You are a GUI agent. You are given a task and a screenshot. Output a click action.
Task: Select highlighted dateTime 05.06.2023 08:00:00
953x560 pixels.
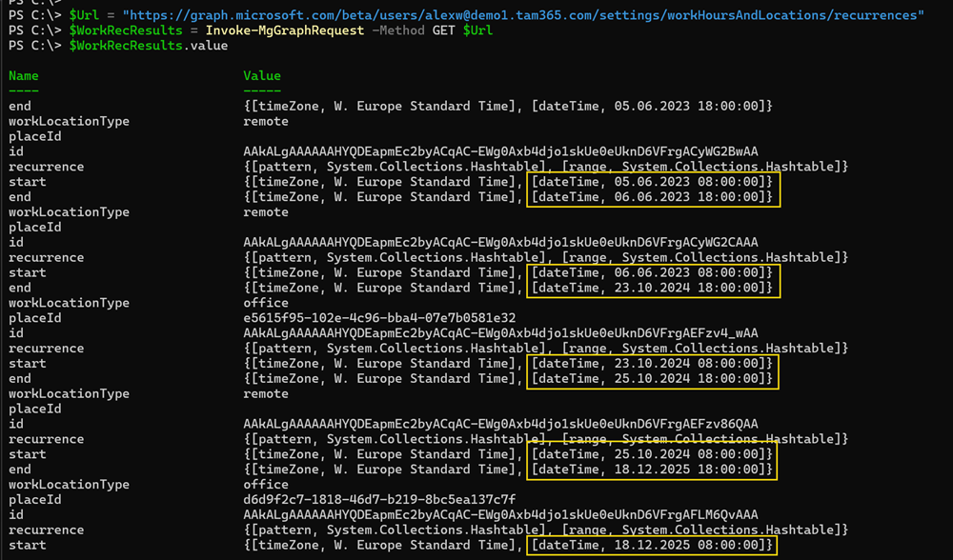652,182
